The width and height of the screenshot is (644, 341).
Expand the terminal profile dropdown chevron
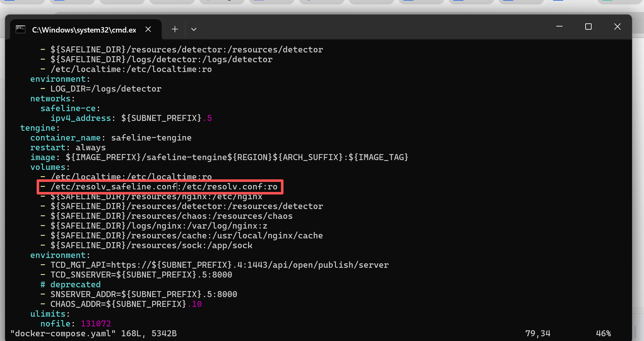pos(194,29)
